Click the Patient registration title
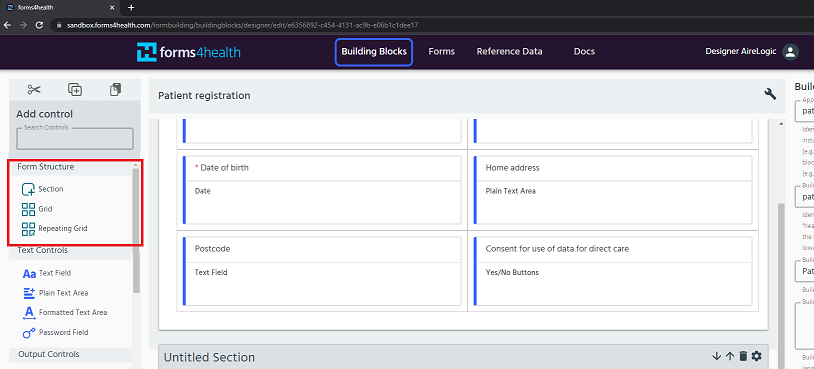This screenshot has width=814, height=369. coord(204,95)
